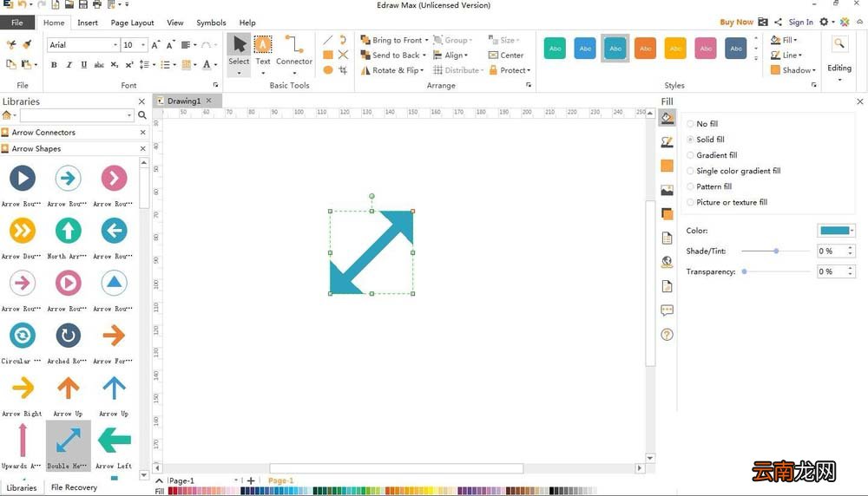This screenshot has width=868, height=496.
Task: Expand the Align dropdown
Action: [x=466, y=55]
